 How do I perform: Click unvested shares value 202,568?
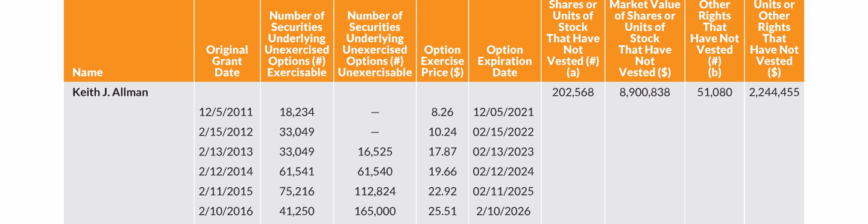click(573, 93)
